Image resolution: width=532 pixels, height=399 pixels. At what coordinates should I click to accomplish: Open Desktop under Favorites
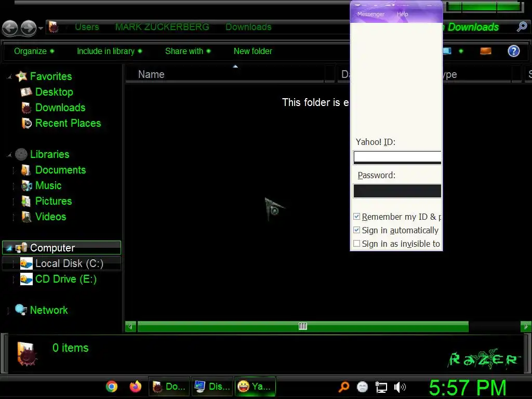coord(54,92)
